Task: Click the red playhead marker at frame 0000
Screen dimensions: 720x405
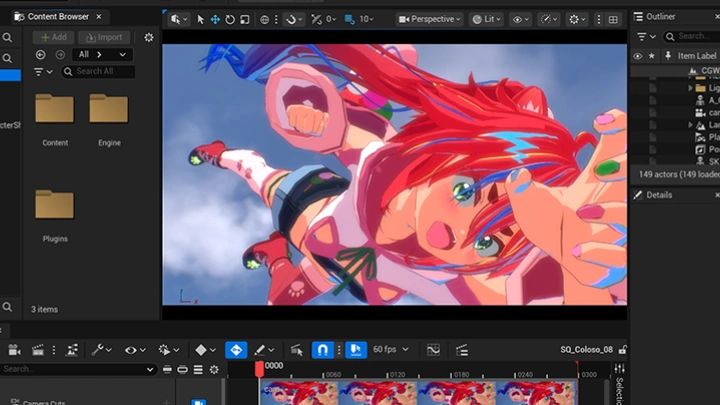Action: click(259, 369)
